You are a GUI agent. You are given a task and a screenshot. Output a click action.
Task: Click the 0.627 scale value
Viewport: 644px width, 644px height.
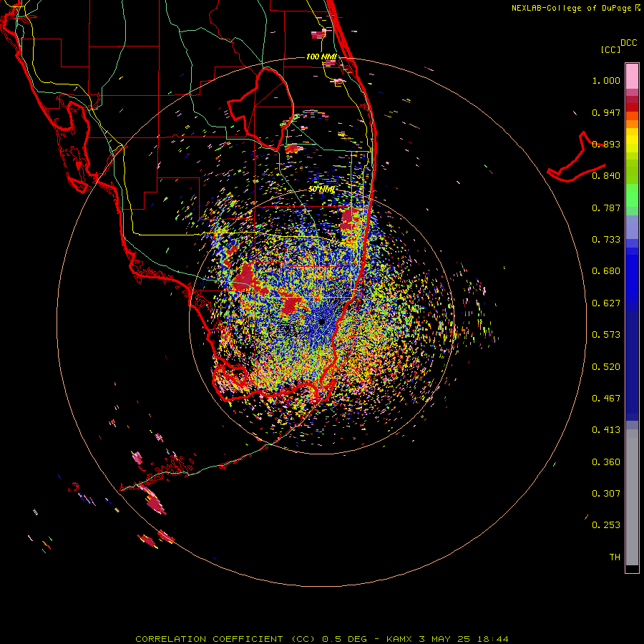[x=606, y=303]
